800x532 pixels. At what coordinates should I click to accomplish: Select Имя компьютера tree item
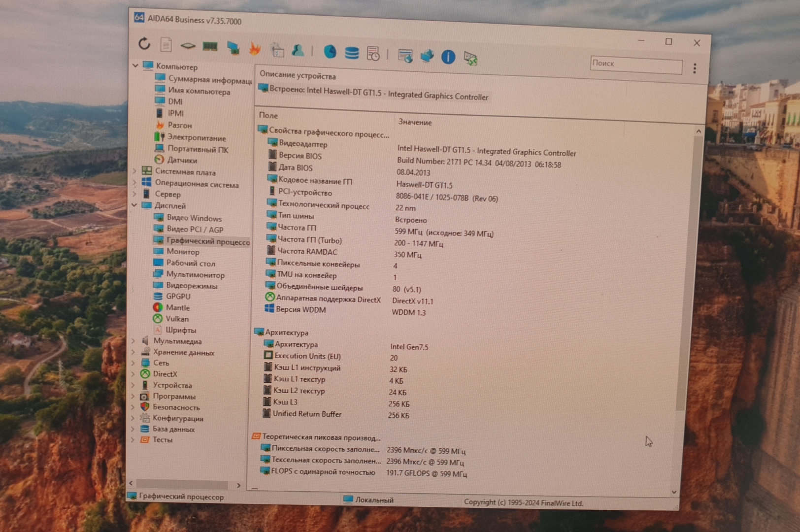click(192, 91)
